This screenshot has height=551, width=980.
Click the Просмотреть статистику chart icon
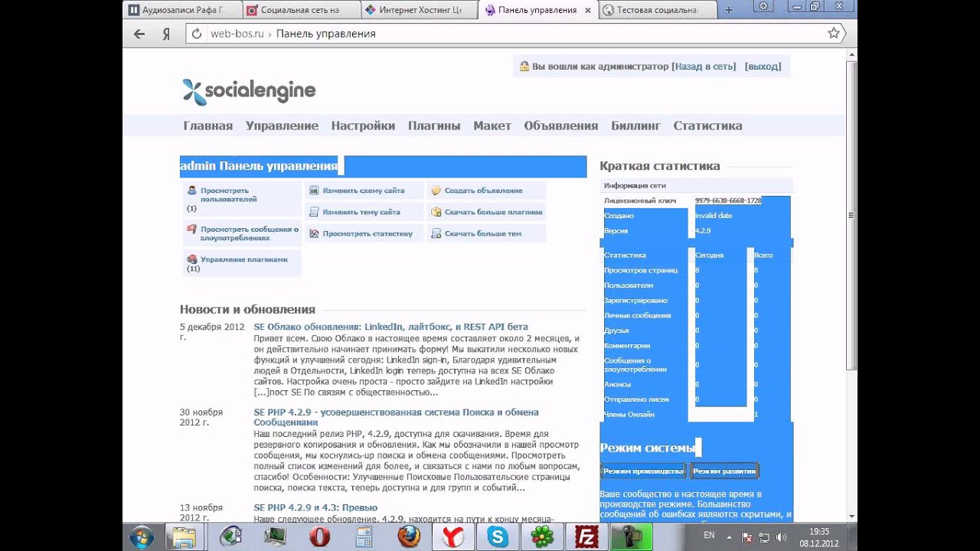[x=314, y=233]
